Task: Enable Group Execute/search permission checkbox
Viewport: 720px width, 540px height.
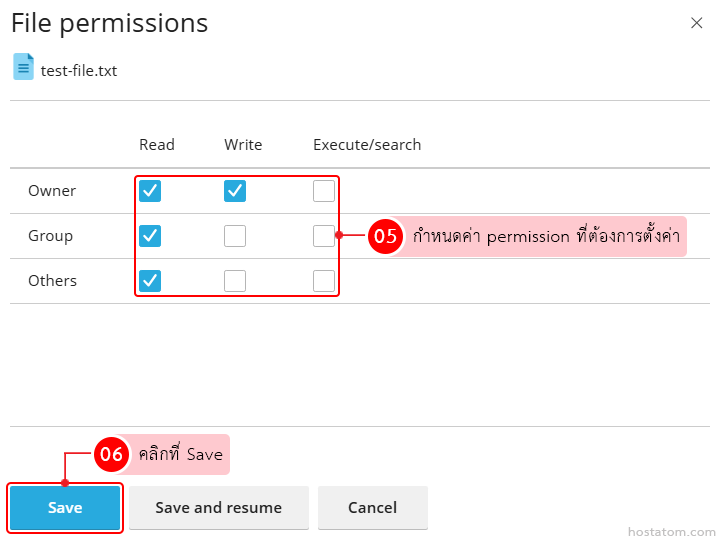Action: click(x=323, y=236)
